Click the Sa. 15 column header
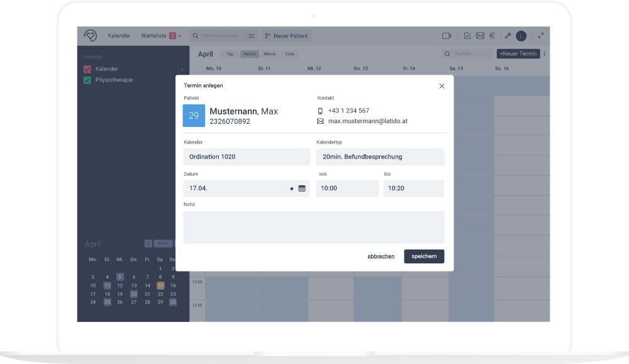Image resolution: width=629 pixels, height=364 pixels. point(456,69)
